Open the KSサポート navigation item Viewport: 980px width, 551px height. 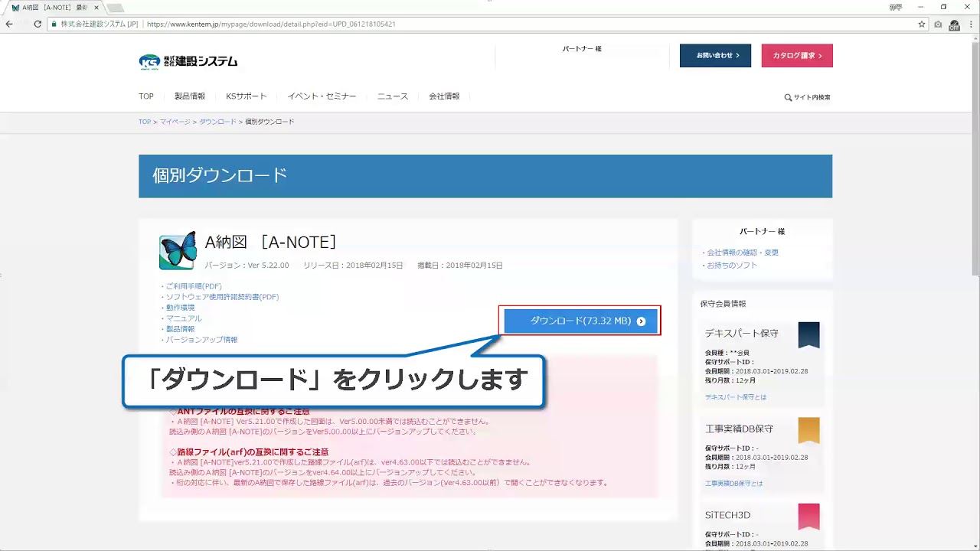click(247, 96)
